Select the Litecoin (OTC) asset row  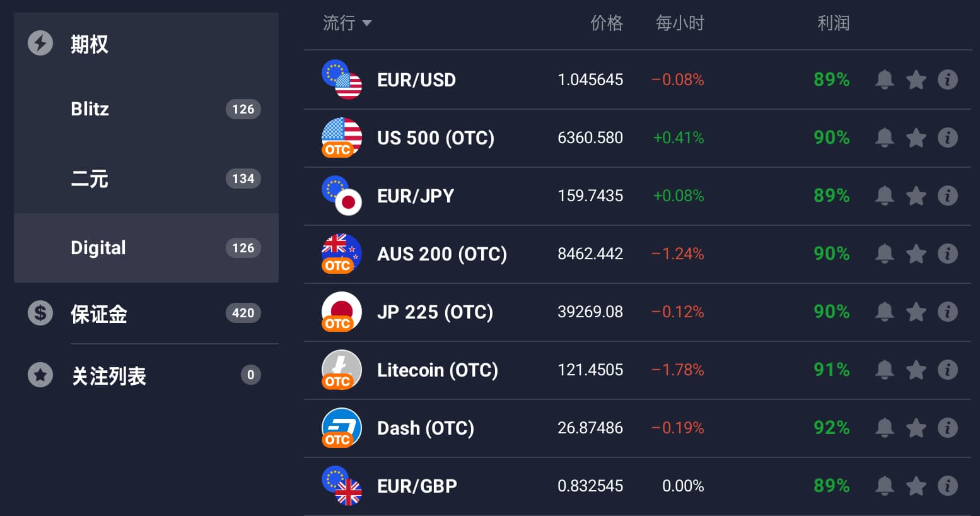click(638, 370)
